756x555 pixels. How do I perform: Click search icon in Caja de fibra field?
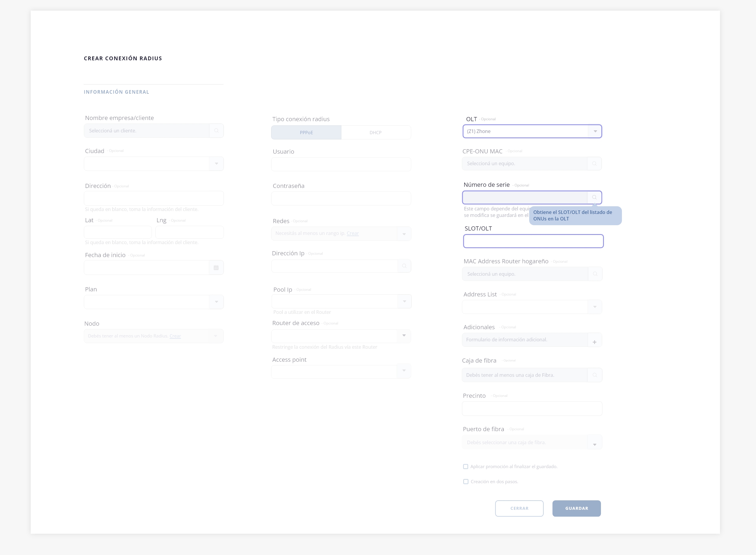point(594,375)
